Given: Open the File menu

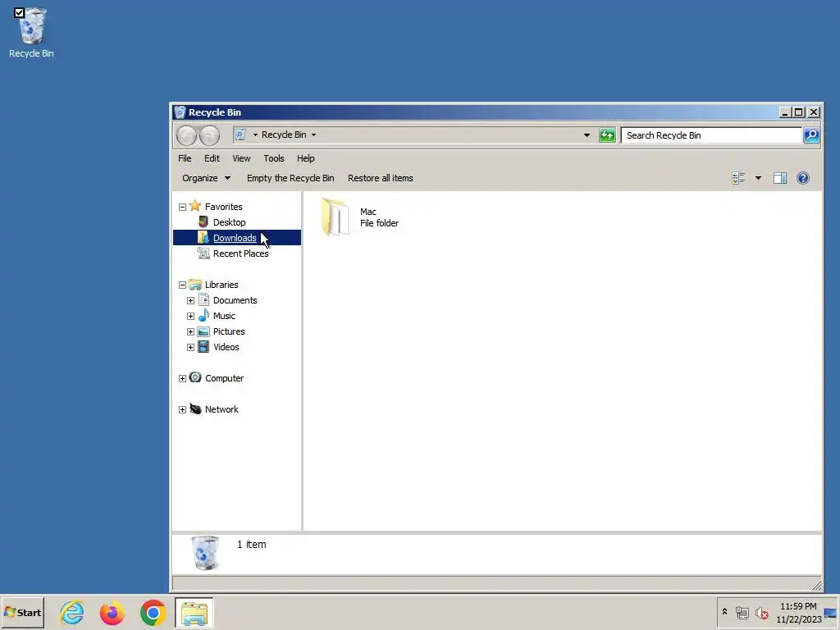Looking at the screenshot, I should click(x=185, y=158).
